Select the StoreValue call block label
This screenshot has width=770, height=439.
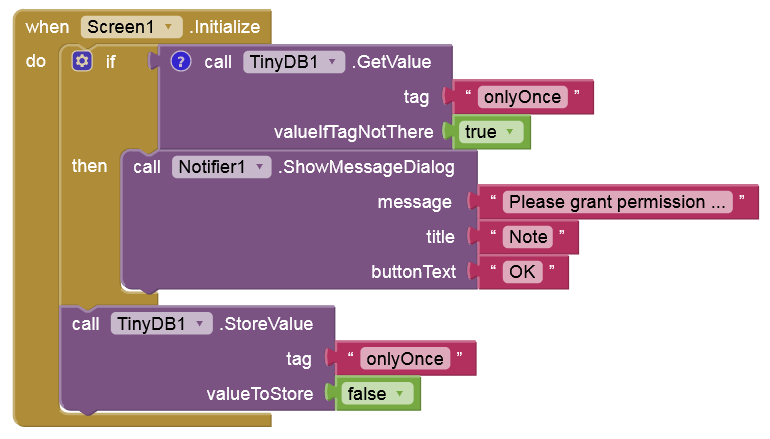coord(266,324)
